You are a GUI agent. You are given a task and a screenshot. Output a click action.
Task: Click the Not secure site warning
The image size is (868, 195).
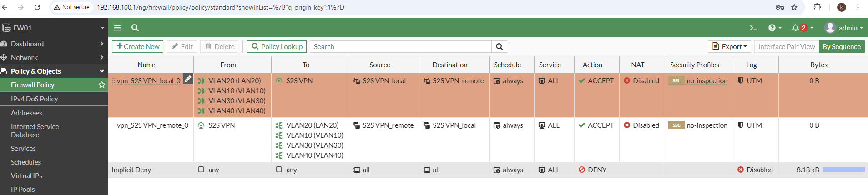71,7
